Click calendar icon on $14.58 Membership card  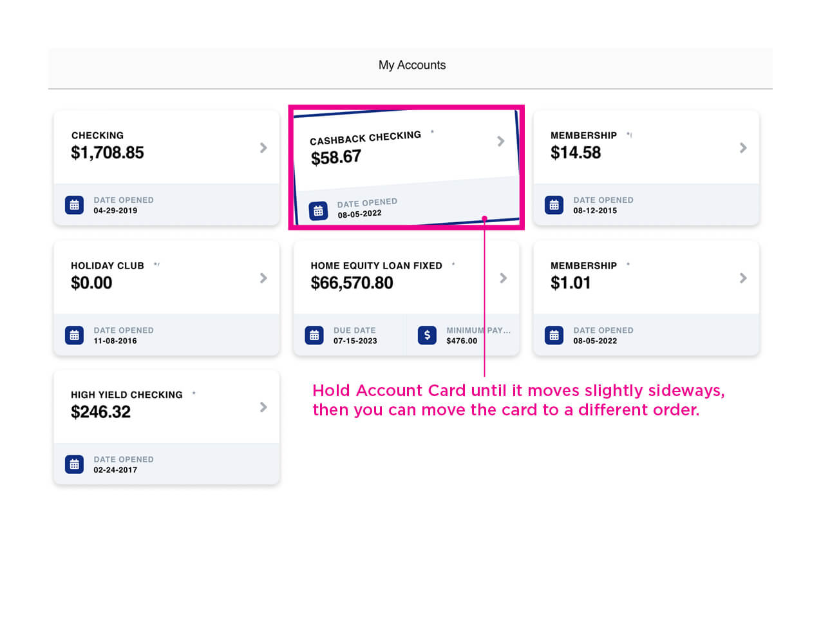(554, 205)
